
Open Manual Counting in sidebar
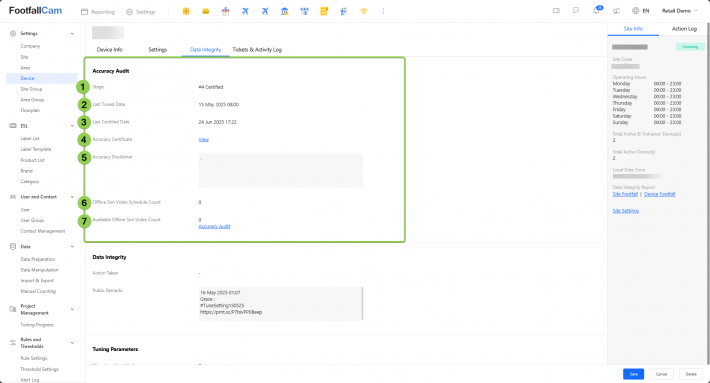coord(38,292)
